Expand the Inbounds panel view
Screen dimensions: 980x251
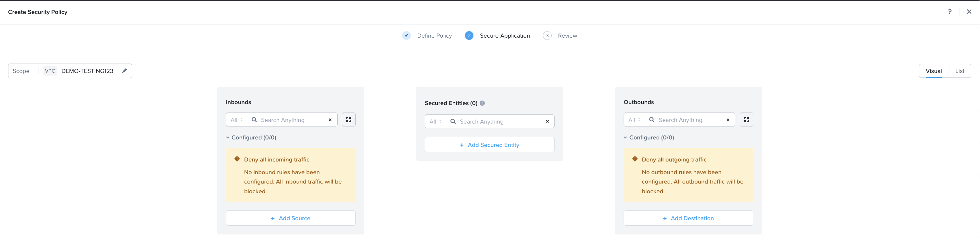[x=349, y=120]
